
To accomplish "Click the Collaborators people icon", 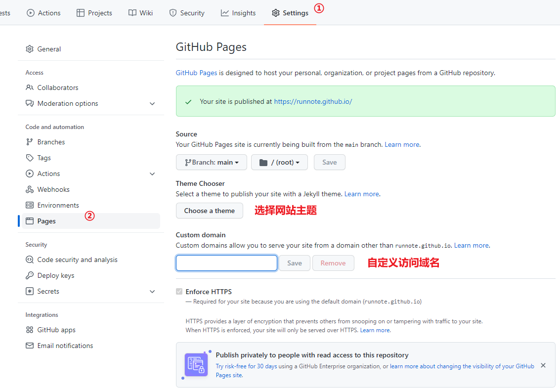I will pyautogui.click(x=30, y=87).
